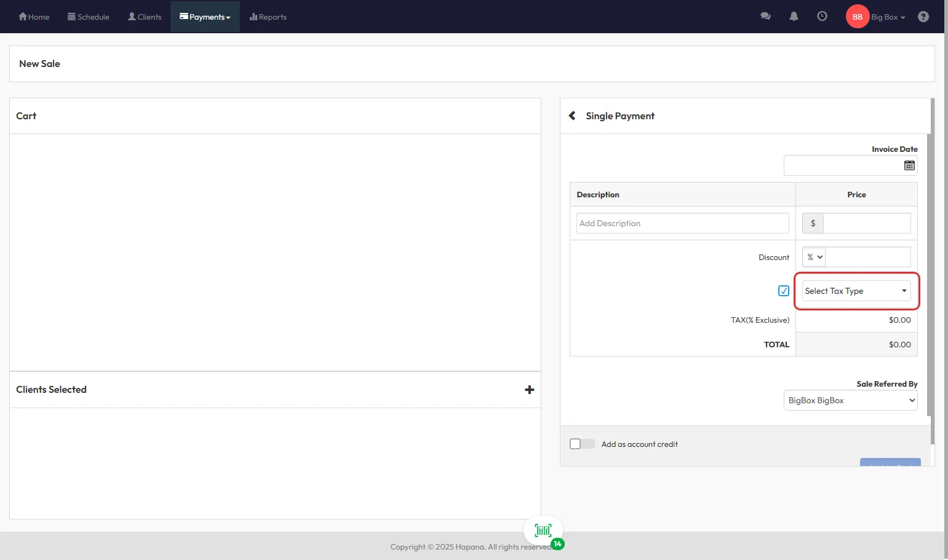Expand the Sale Referred By dropdown
Image resolution: width=948 pixels, height=560 pixels.
pyautogui.click(x=850, y=400)
